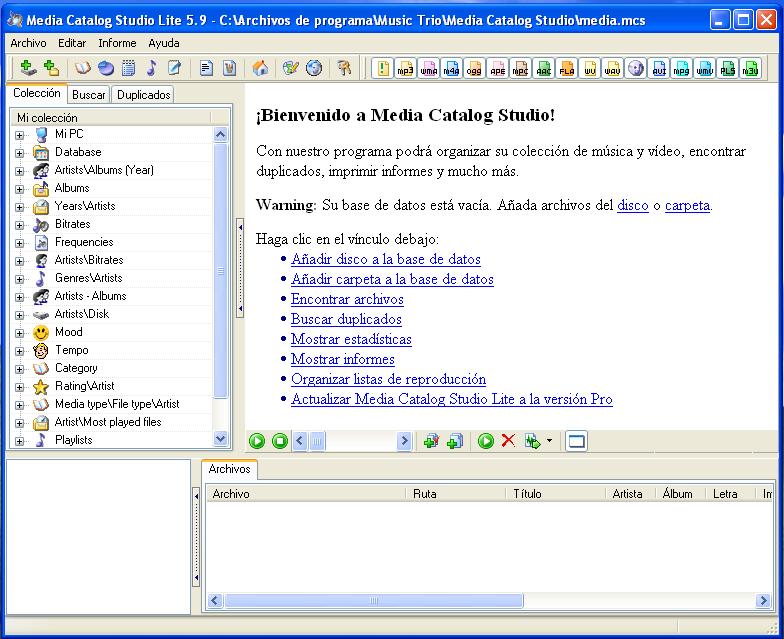Click the open book toolbar icon

[82, 68]
